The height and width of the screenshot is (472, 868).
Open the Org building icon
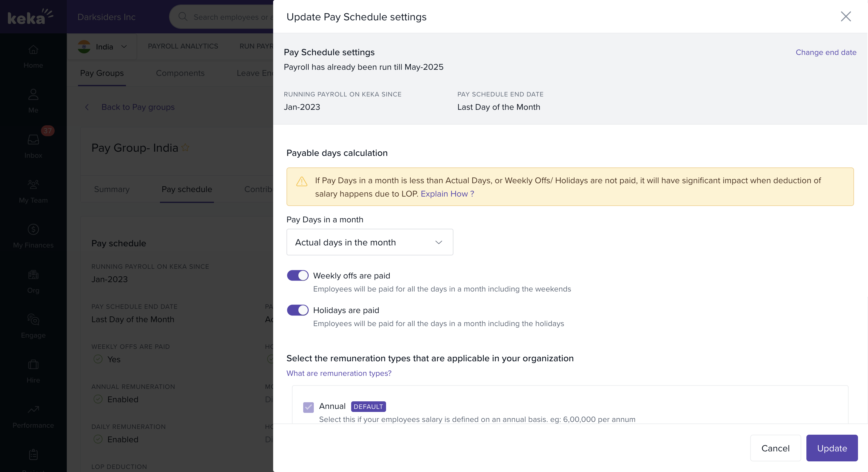click(x=33, y=275)
